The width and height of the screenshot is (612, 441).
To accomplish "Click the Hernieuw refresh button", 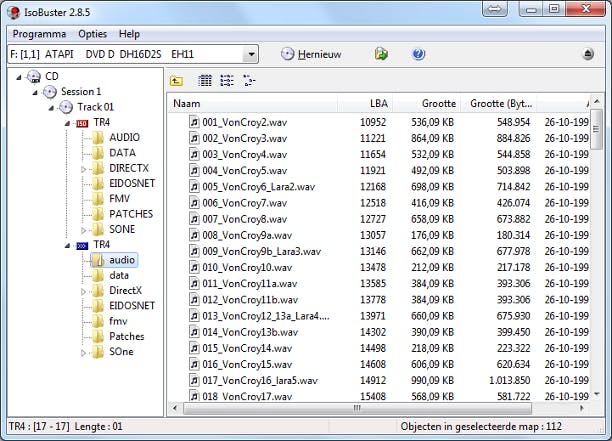I will (x=311, y=54).
